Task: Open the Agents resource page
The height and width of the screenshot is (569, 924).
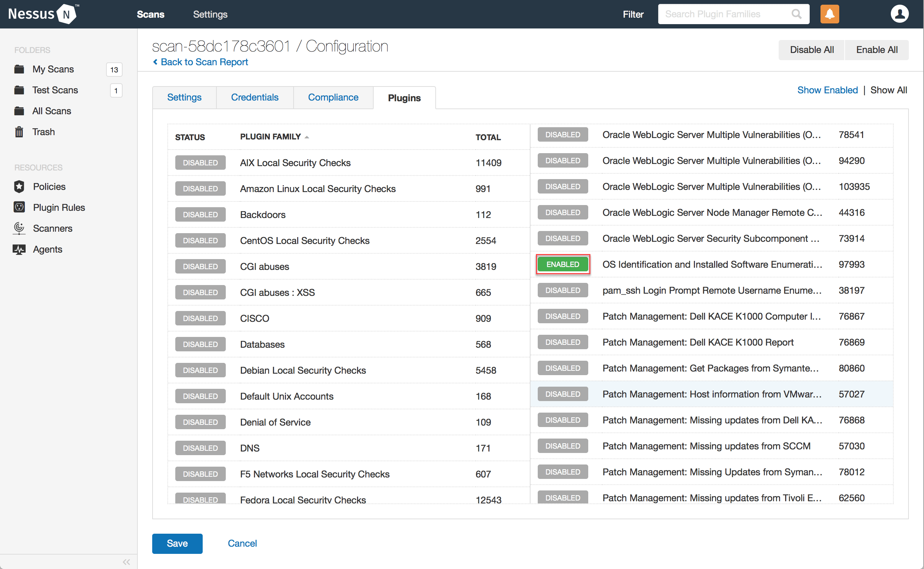Action: coord(48,249)
